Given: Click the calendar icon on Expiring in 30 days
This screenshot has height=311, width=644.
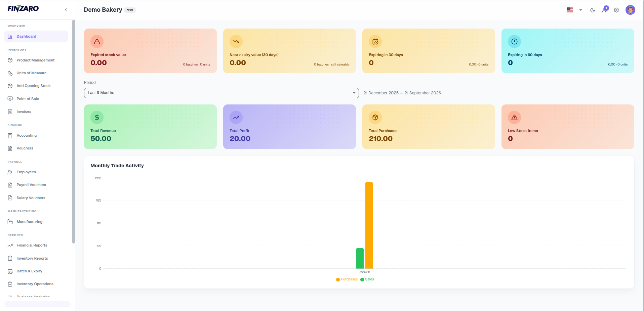Looking at the screenshot, I should tap(375, 42).
